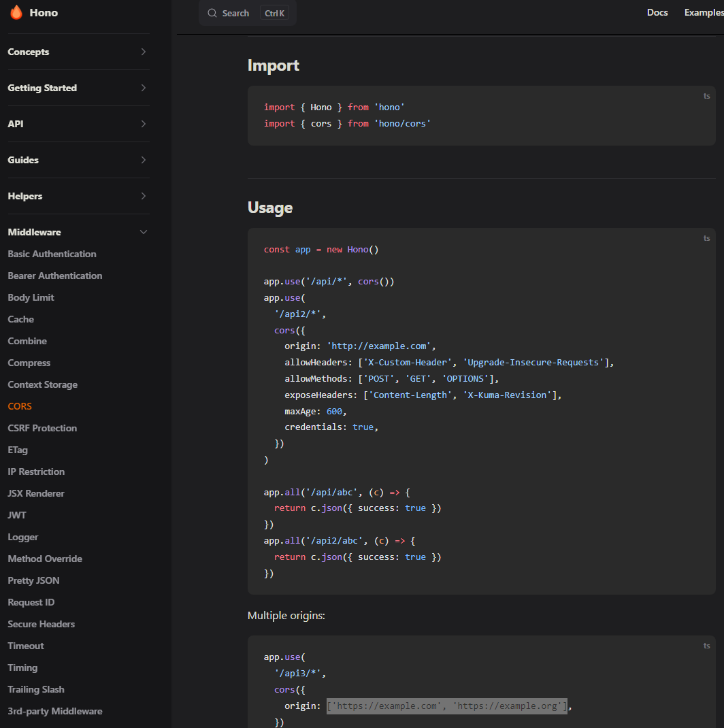
Task: Open the Examples menu item
Action: (x=704, y=12)
